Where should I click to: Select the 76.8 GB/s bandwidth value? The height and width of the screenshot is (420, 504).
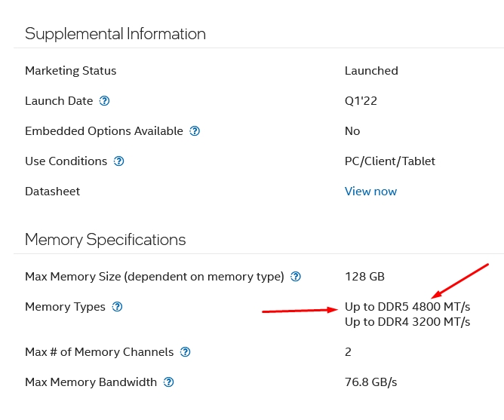[x=370, y=382]
